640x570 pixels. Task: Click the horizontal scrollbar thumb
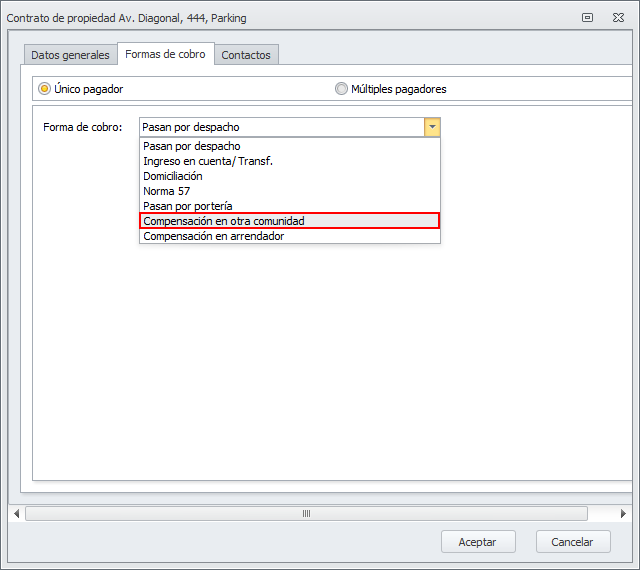307,514
